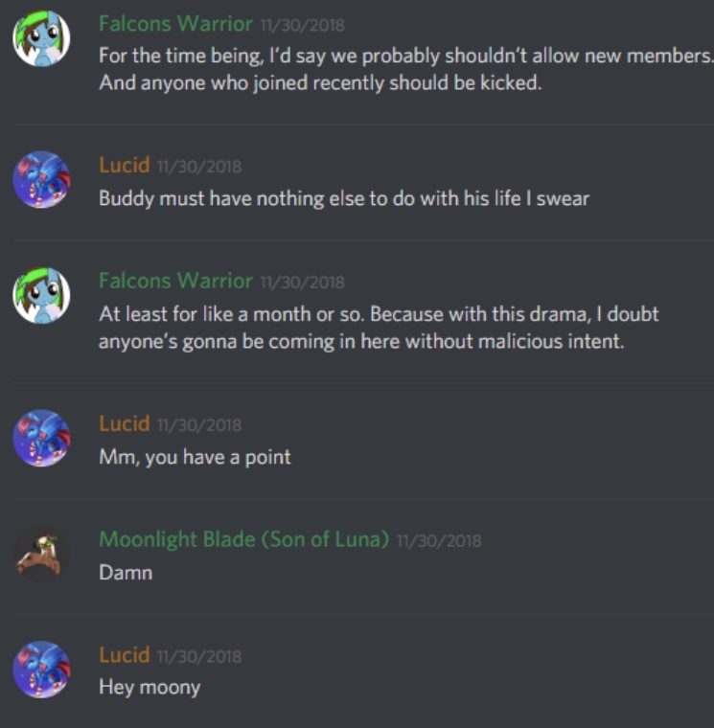Screen dimensions: 714x728
Task: Select the 'For the time being' message text
Action: point(406,69)
